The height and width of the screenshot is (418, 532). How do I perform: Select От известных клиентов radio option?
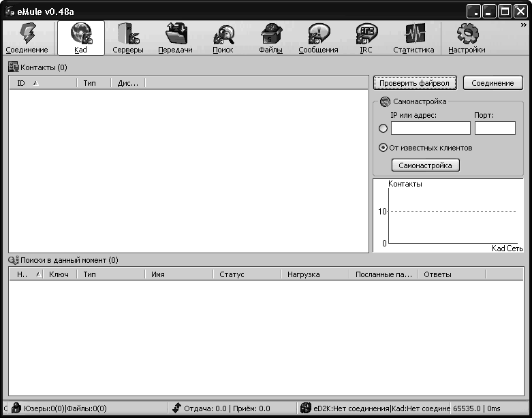coord(383,148)
